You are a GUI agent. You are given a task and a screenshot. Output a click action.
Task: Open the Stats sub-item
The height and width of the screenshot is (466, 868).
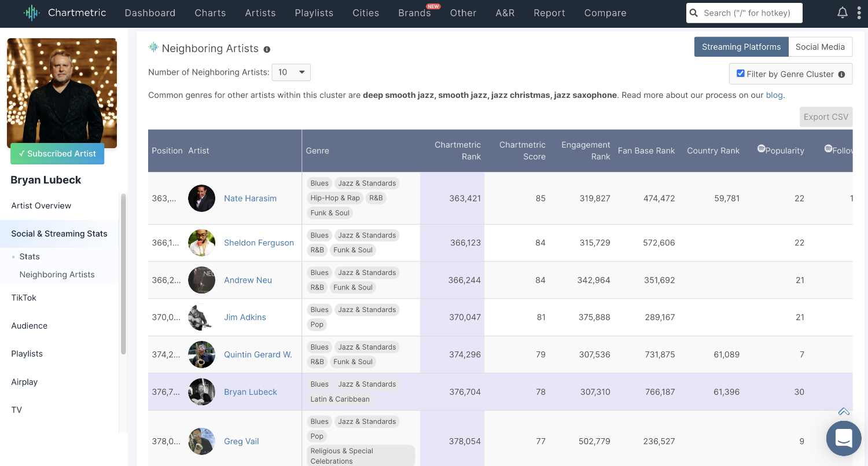coord(30,256)
